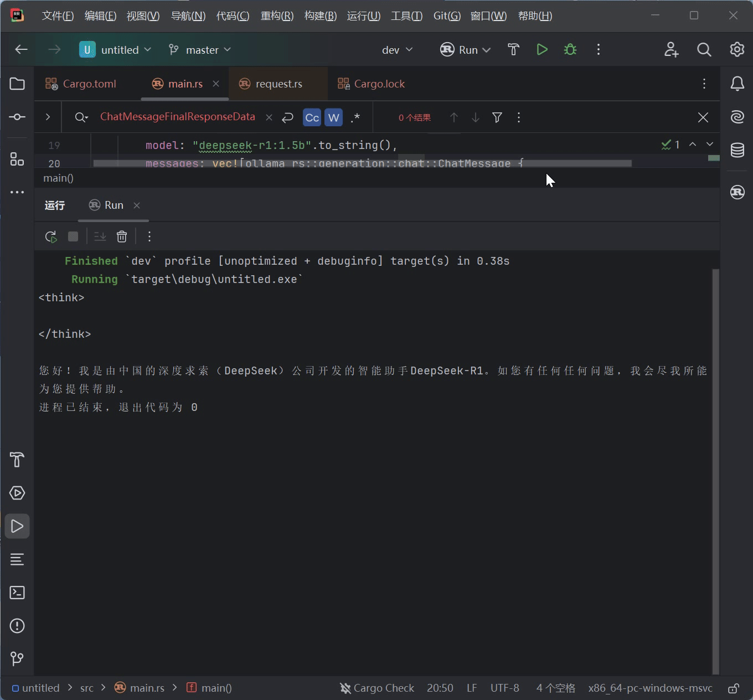Navigate back with left arrow

click(x=22, y=50)
